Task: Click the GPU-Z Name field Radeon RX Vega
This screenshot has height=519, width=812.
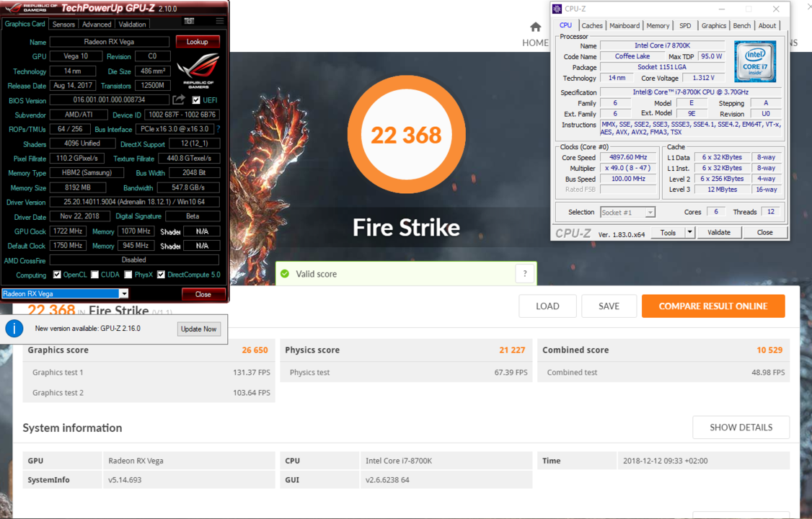Action: point(110,41)
